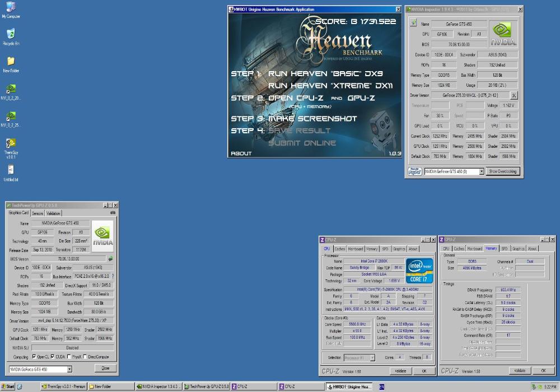Screen dimensions: 560x392
Task: Click GPU-Z in step 2 of HWBOT Heaven
Action: (361, 98)
